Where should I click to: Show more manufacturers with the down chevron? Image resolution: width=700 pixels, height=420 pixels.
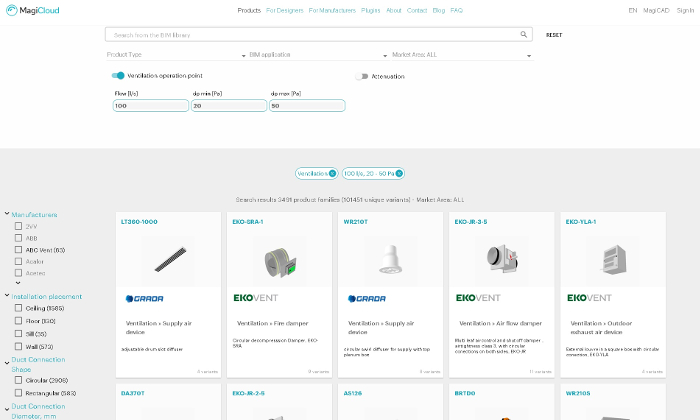pyautogui.click(x=18, y=283)
